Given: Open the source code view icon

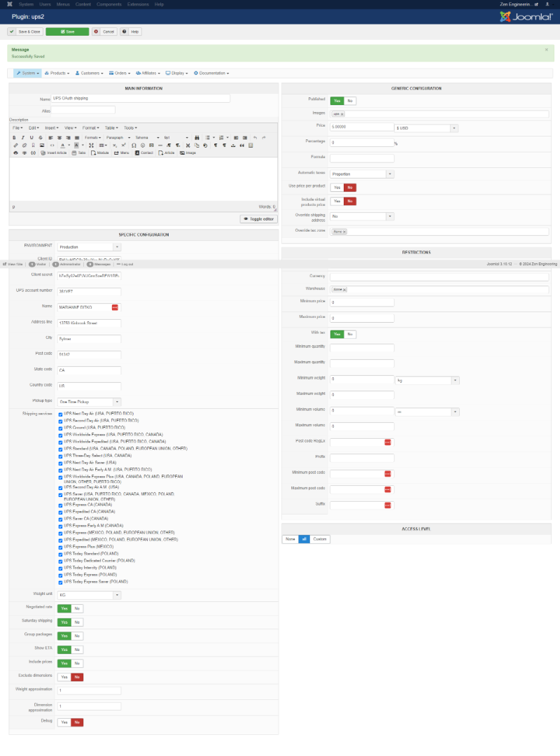Looking at the screenshot, I should coord(52,145).
